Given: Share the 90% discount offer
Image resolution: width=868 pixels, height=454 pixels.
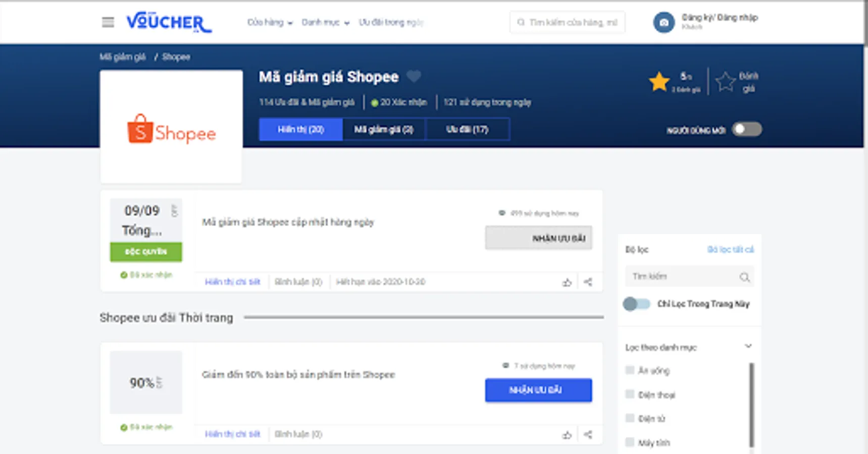Looking at the screenshot, I should (588, 434).
